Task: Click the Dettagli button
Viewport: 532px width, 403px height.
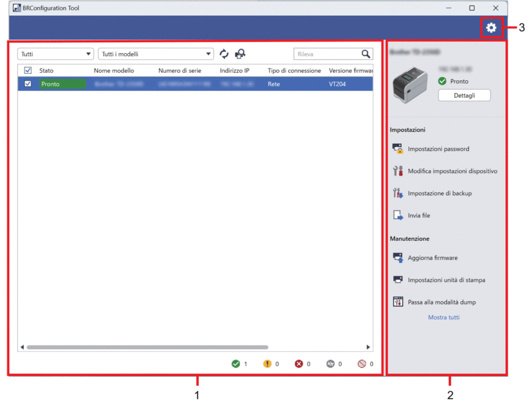Action: tap(464, 95)
